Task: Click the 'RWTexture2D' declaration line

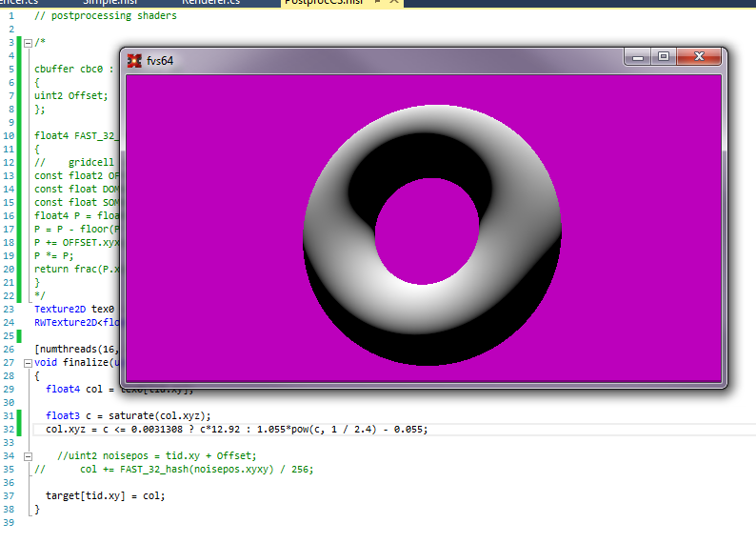Action: click(x=76, y=323)
